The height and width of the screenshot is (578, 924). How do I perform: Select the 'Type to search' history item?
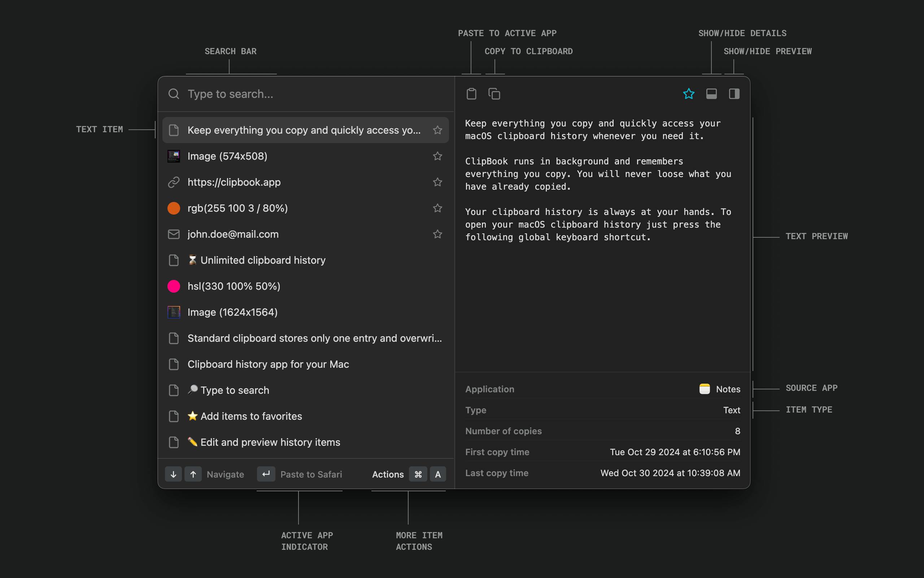point(305,390)
